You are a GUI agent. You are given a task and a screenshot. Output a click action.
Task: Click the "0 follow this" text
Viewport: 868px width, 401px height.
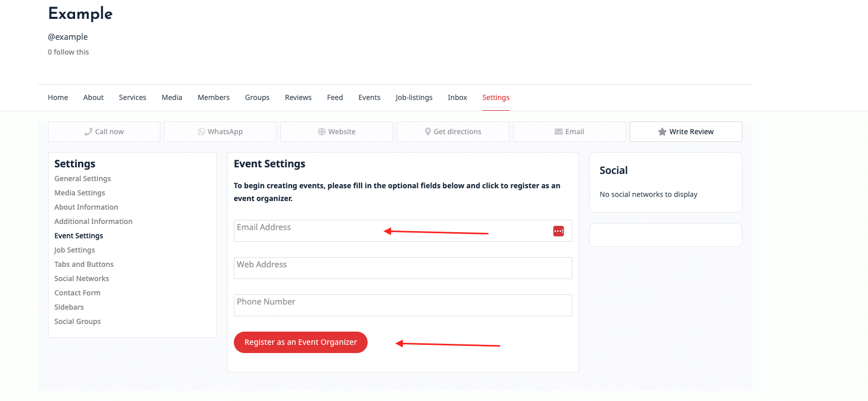point(68,52)
